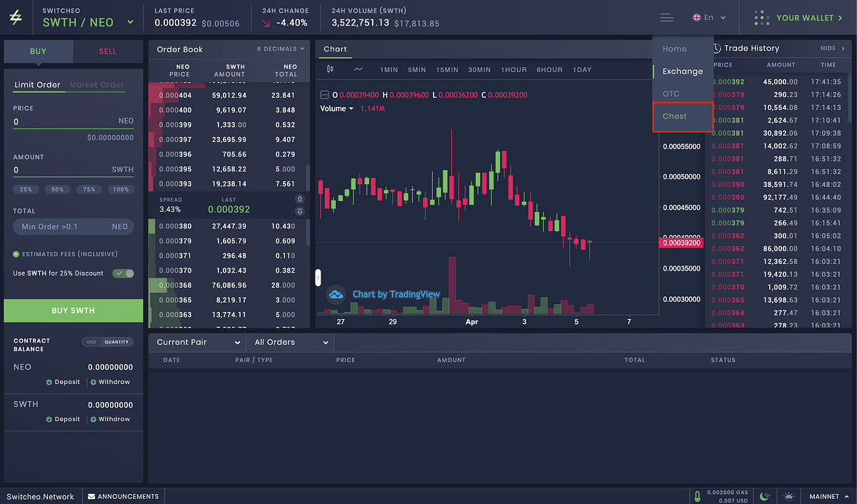The width and height of the screenshot is (857, 504).
Task: Click the show-asks-only order book icon
Action: click(x=300, y=199)
